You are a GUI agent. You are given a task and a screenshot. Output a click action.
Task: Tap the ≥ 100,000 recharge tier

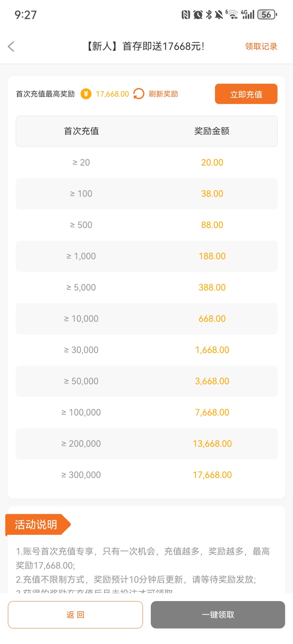coord(81,412)
